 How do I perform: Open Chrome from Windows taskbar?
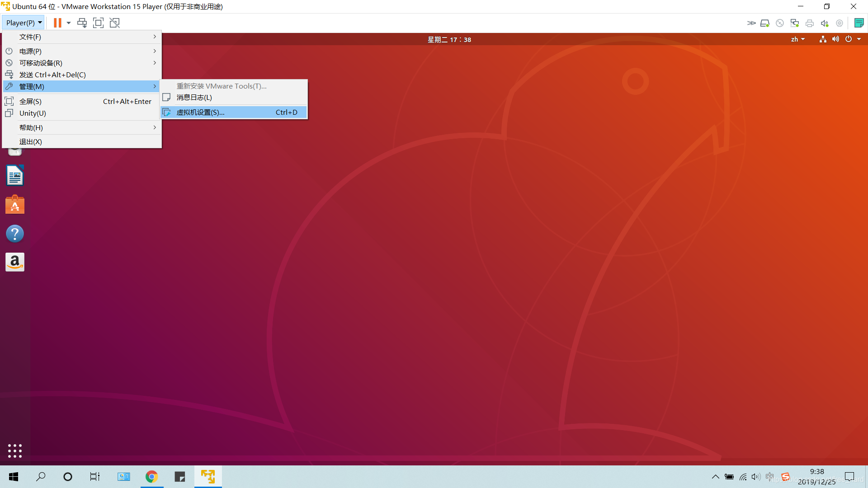pos(152,477)
